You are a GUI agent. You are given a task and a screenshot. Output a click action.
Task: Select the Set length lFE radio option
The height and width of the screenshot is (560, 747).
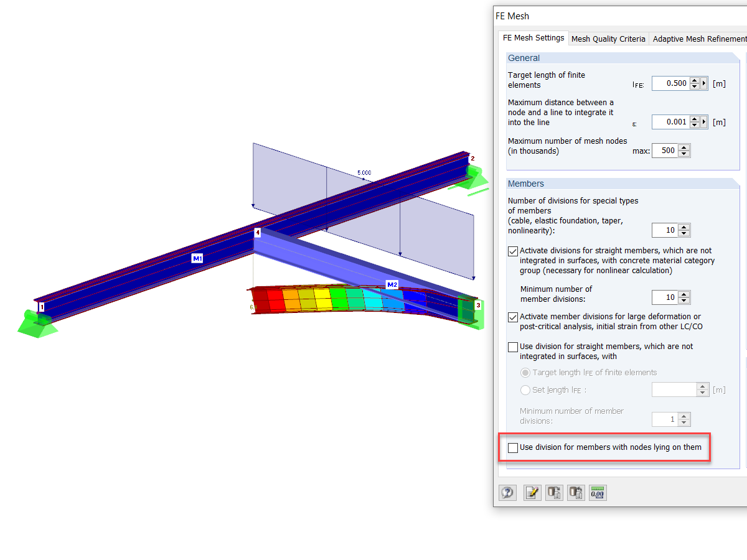(x=525, y=390)
